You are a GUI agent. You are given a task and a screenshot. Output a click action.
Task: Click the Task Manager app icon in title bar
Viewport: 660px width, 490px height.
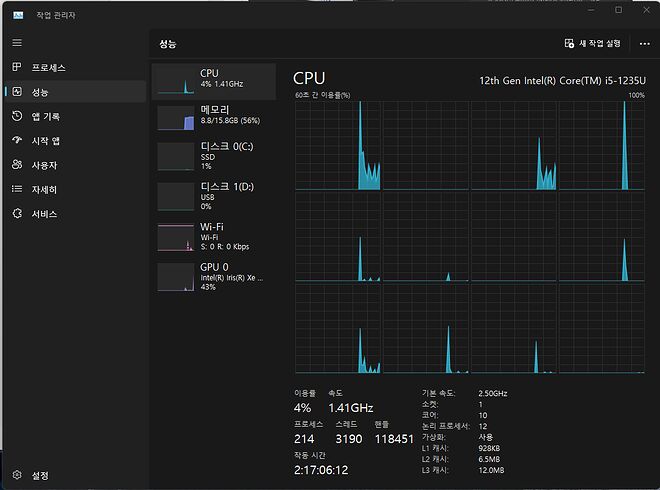pyautogui.click(x=18, y=16)
